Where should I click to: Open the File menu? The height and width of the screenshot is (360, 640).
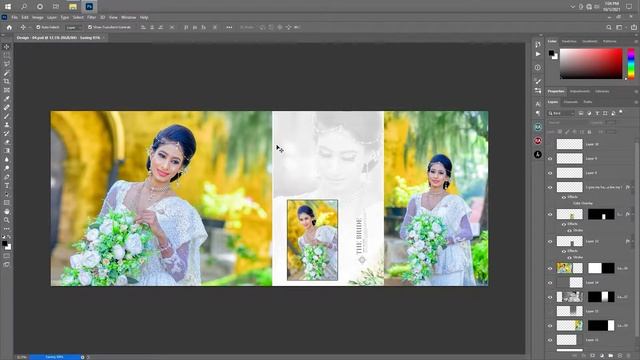tap(14, 18)
